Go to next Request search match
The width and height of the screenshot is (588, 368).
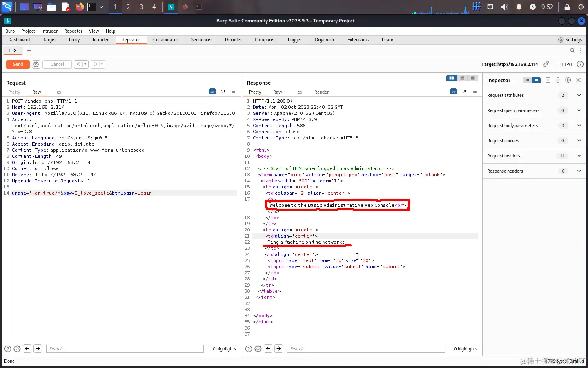point(38,349)
